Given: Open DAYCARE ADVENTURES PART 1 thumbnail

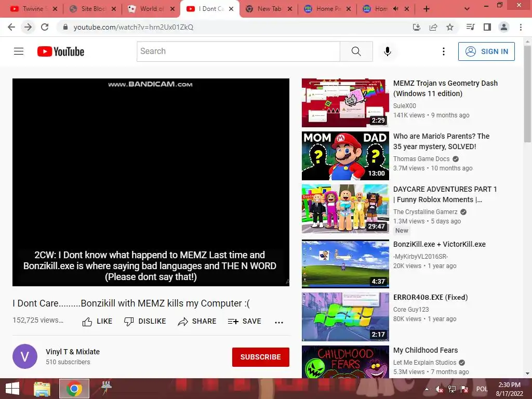Looking at the screenshot, I should [345, 209].
